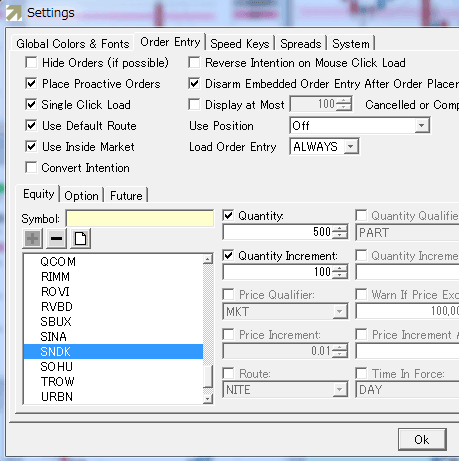The height and width of the screenshot is (461, 459).
Task: Click the remove symbol minus icon
Action: click(x=56, y=239)
